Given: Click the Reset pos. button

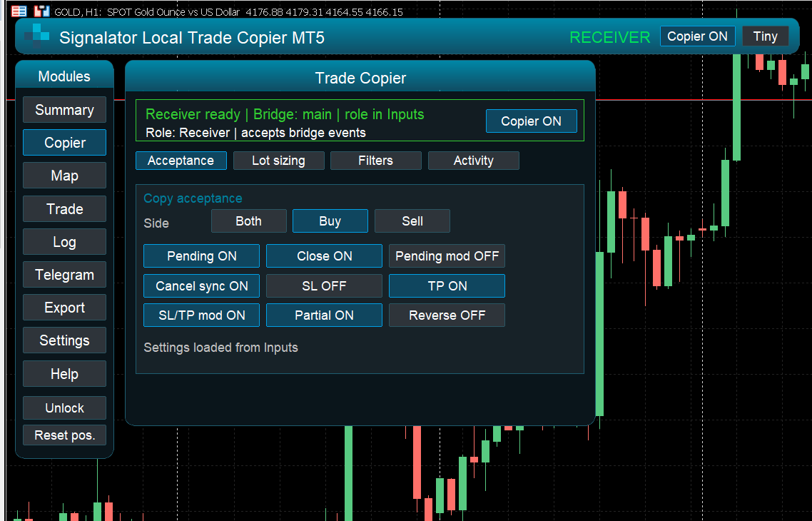Looking at the screenshot, I should click(x=64, y=435).
